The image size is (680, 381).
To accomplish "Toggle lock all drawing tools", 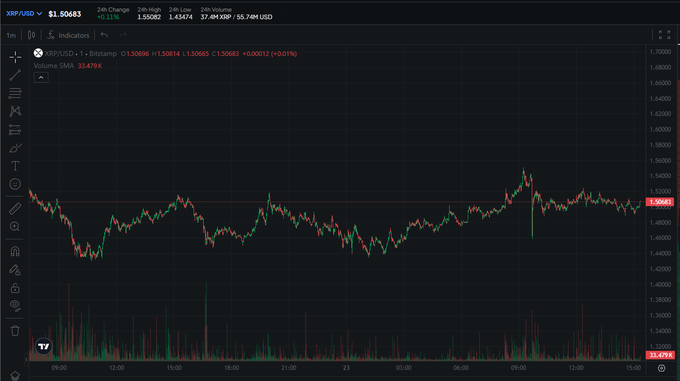I will coord(15,288).
